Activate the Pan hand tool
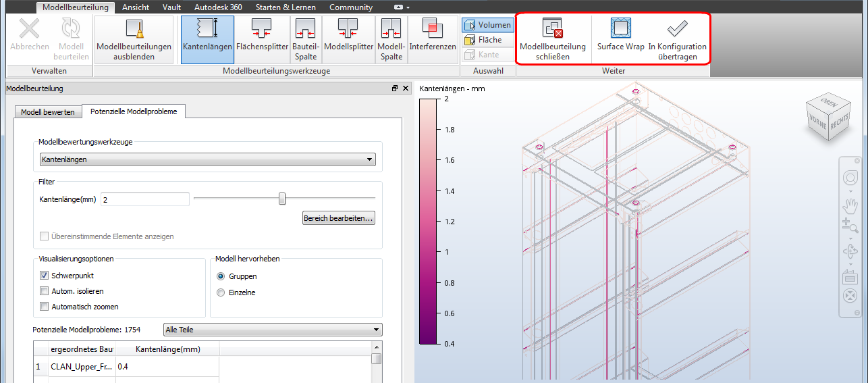 849,205
